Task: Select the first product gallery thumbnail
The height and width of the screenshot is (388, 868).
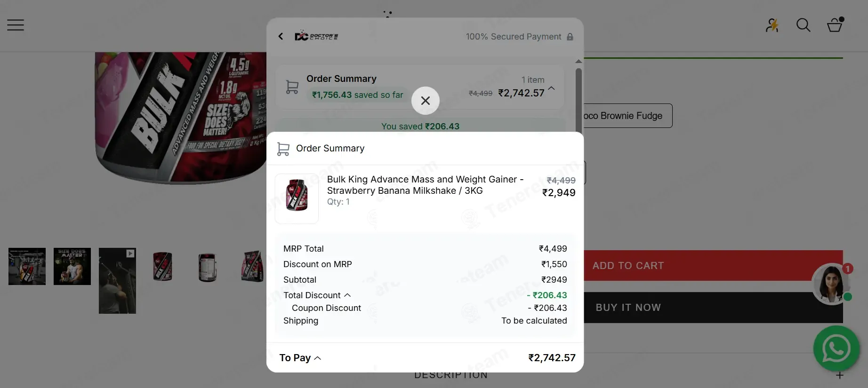Action: click(27, 266)
